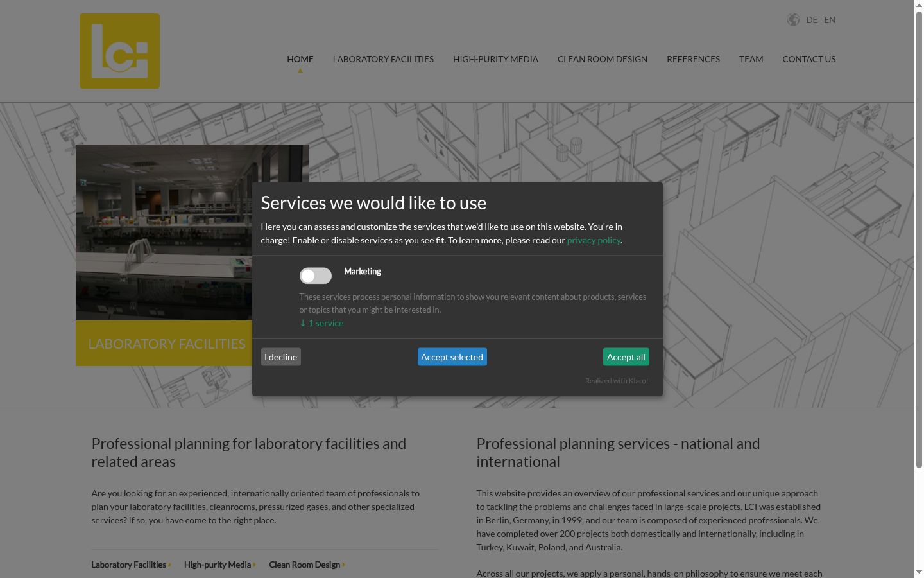
Task: Open the Realized with Klaro! link
Action: (617, 381)
